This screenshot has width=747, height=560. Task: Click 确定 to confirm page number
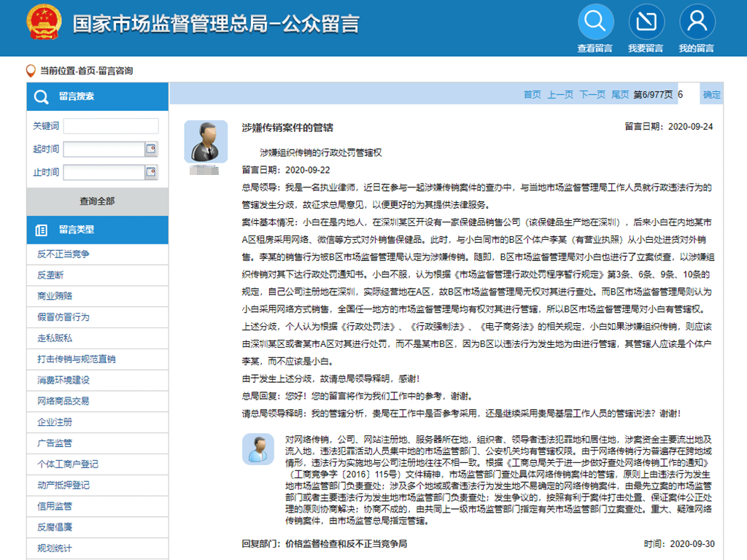pos(711,95)
